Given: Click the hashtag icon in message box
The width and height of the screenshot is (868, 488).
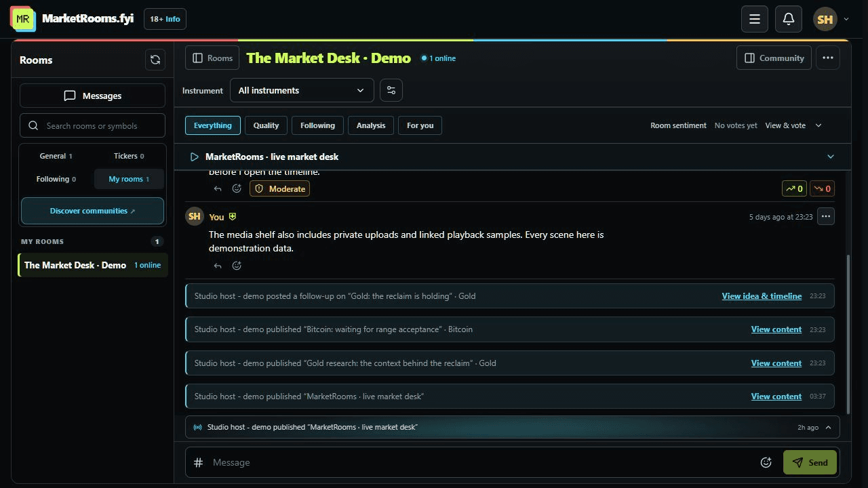Looking at the screenshot, I should click(199, 462).
